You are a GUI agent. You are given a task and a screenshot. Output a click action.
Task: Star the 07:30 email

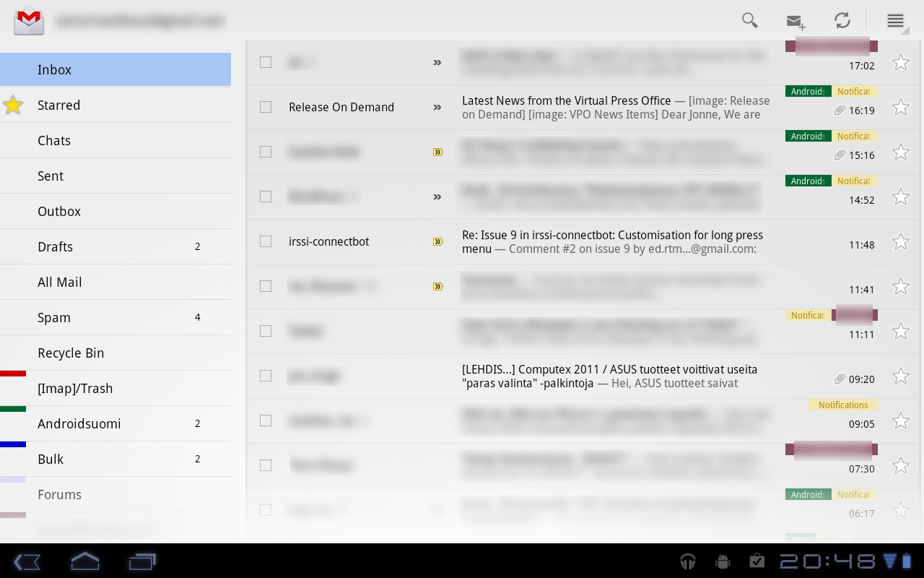tap(901, 465)
